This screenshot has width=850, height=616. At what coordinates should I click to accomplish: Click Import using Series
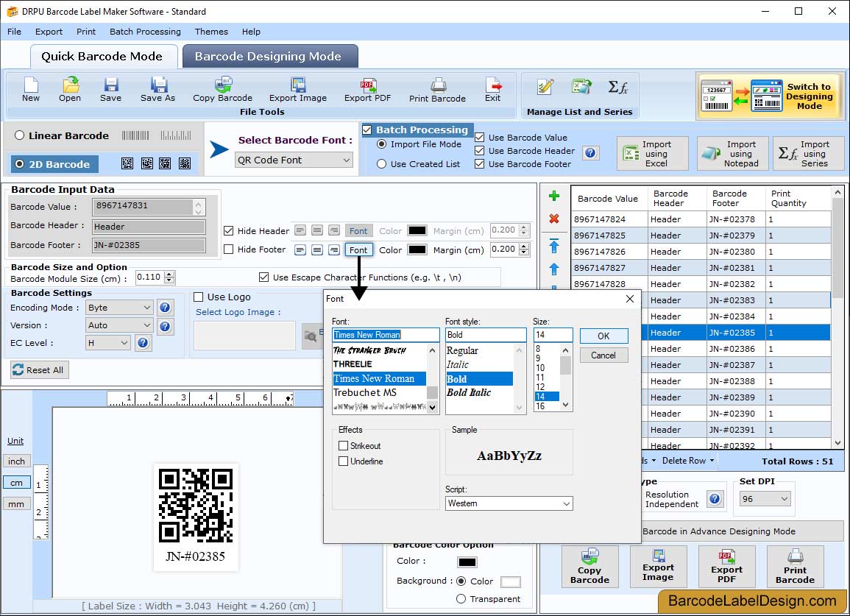click(808, 154)
